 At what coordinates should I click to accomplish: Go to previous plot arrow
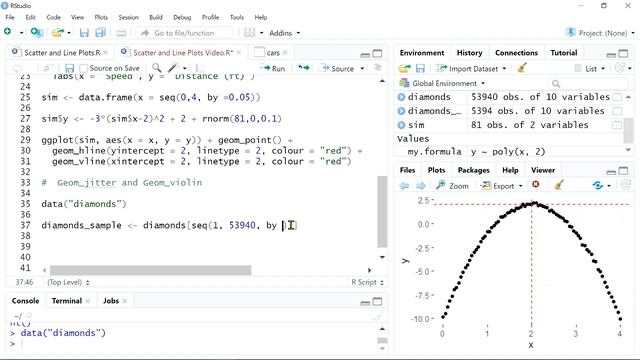pyautogui.click(x=404, y=186)
